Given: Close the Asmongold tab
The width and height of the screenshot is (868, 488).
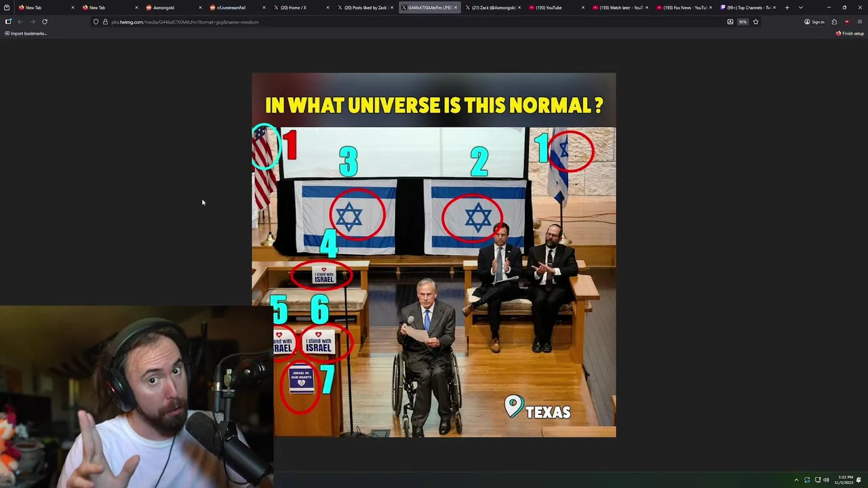Looking at the screenshot, I should click(x=200, y=7).
